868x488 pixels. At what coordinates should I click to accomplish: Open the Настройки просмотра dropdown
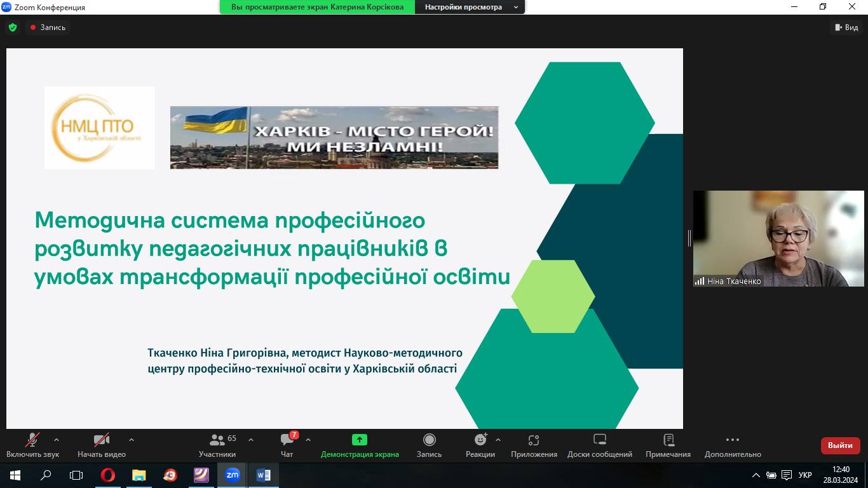click(x=470, y=7)
